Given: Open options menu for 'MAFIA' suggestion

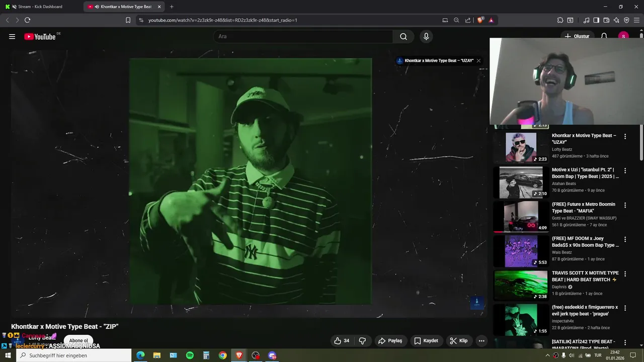Looking at the screenshot, I should [625, 205].
